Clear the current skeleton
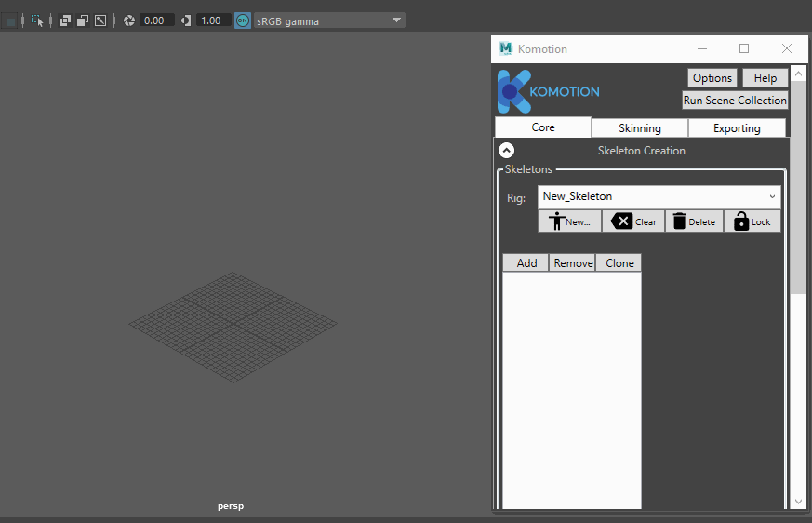Image resolution: width=812 pixels, height=523 pixels. [x=633, y=221]
